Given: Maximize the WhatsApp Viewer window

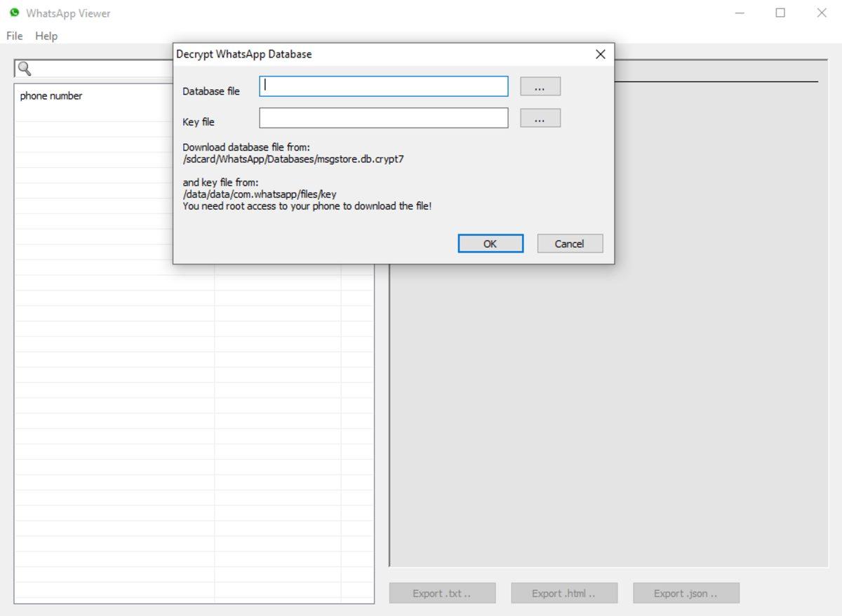Looking at the screenshot, I should click(780, 13).
